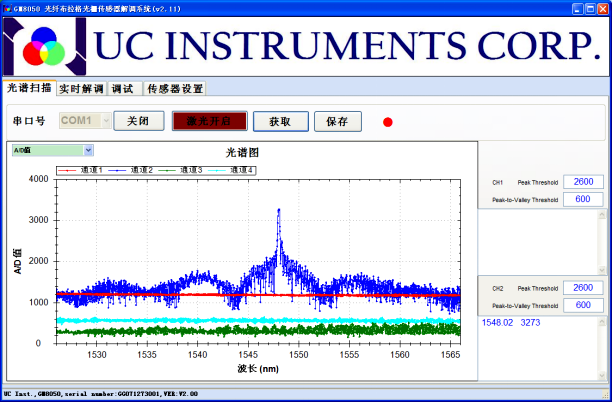Open the 实时解调 tab
The width and height of the screenshot is (612, 402).
(82, 89)
